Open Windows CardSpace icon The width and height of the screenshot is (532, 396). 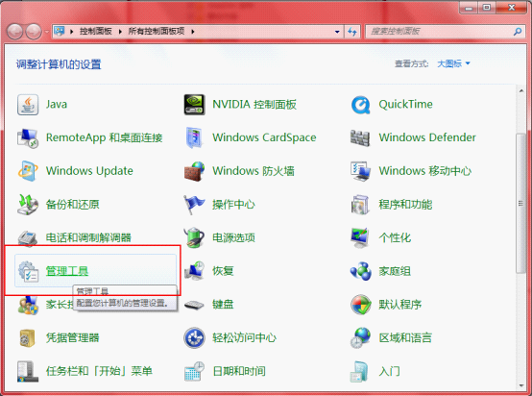[194, 138]
